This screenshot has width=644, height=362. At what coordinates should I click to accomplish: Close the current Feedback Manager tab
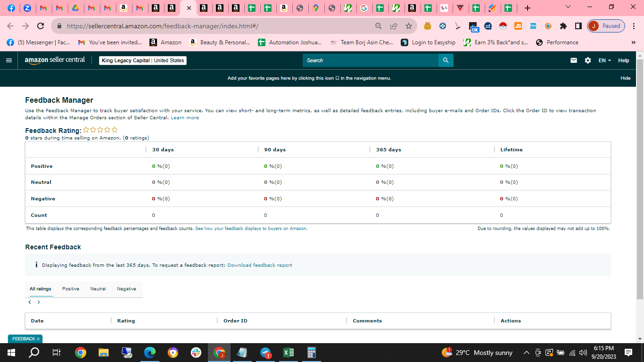189,8
